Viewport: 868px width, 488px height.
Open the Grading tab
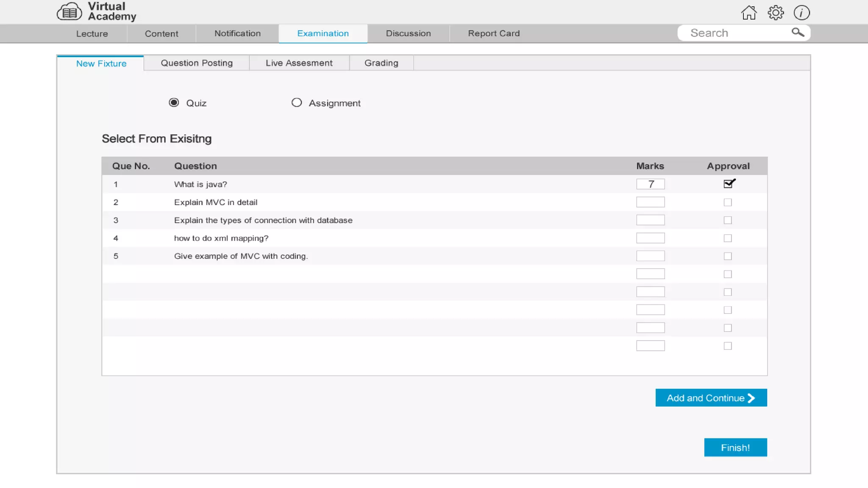(x=381, y=63)
